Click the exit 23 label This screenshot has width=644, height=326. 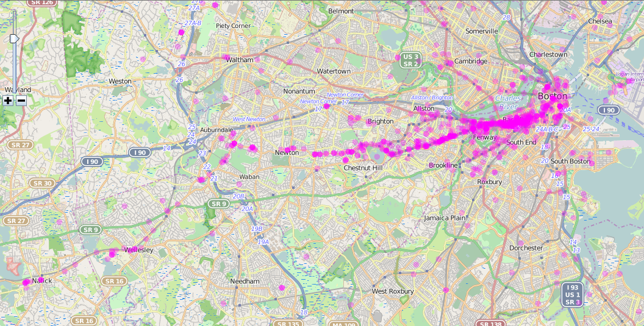point(202,153)
